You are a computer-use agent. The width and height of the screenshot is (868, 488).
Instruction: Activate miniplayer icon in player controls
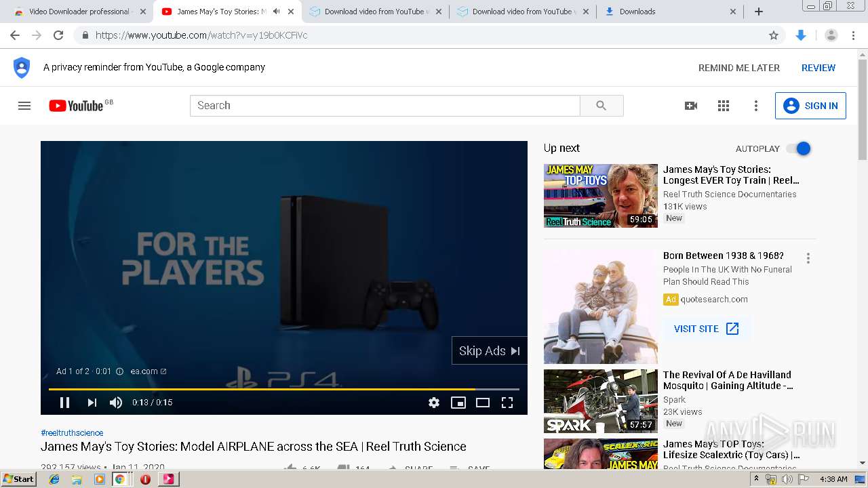[458, 403]
